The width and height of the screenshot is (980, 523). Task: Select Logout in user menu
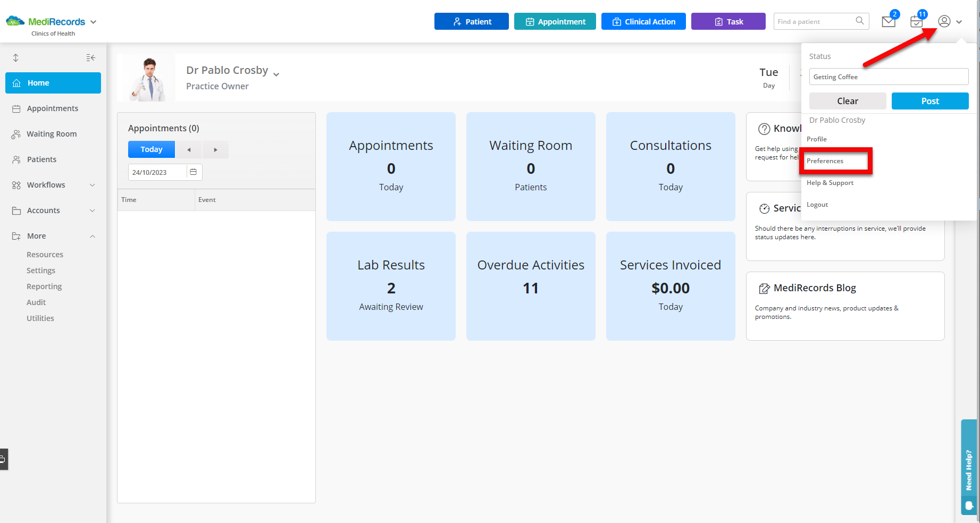pyautogui.click(x=817, y=205)
